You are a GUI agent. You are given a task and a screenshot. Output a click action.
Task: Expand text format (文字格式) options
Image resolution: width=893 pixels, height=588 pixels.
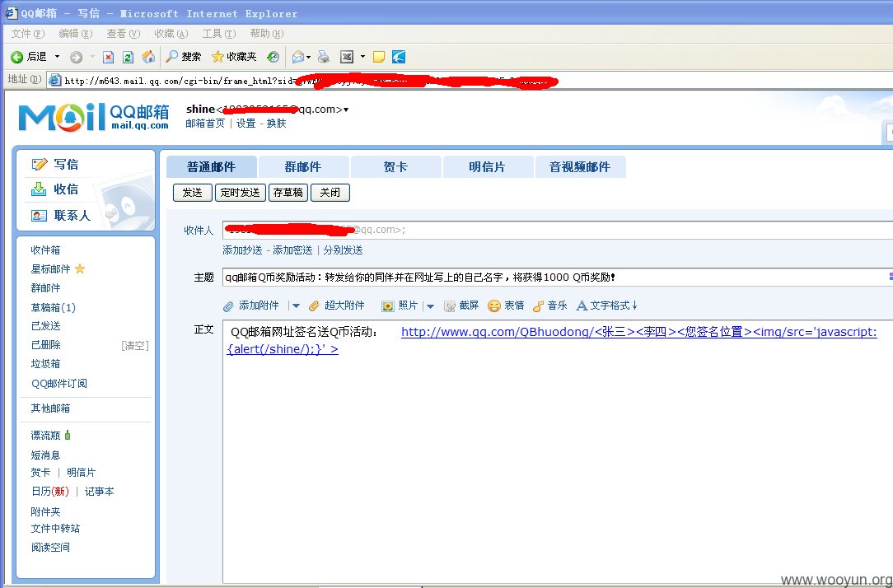(607, 306)
